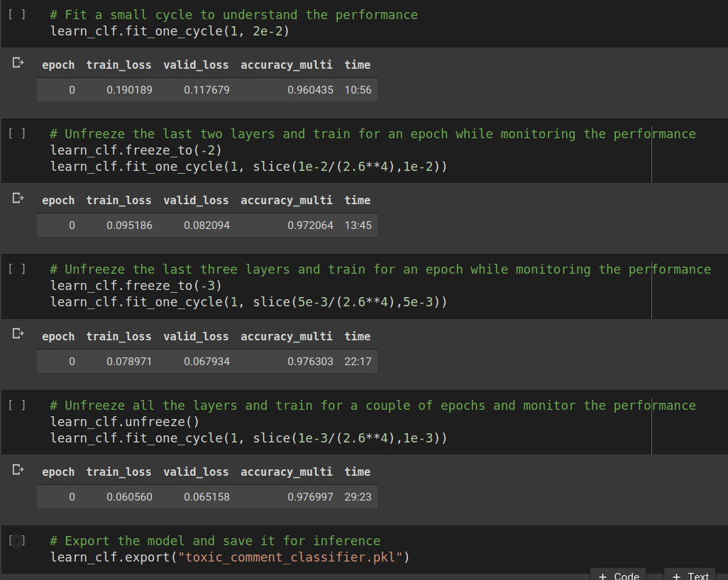This screenshot has width=728, height=580.
Task: Click train_loss value 0.190189
Action: coord(130,90)
